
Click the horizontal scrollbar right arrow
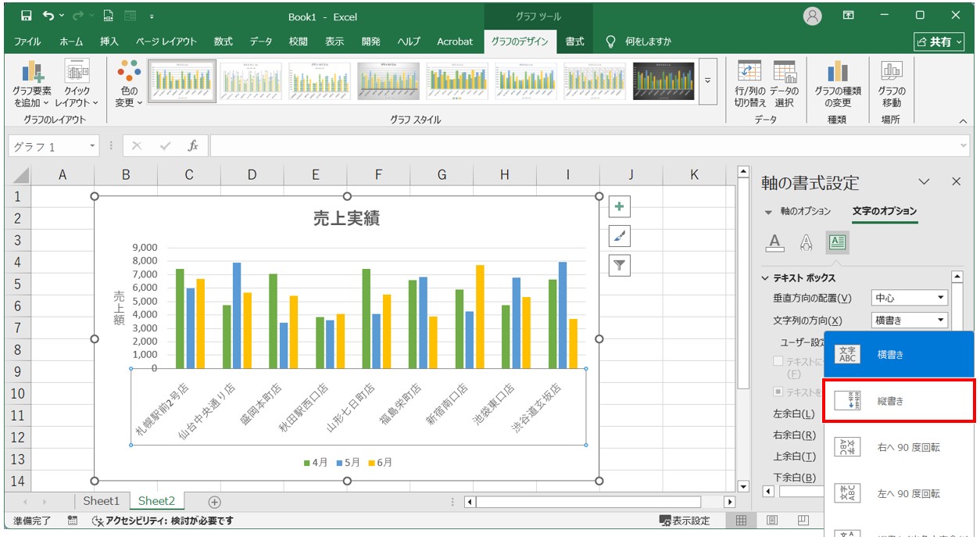pyautogui.click(x=730, y=502)
